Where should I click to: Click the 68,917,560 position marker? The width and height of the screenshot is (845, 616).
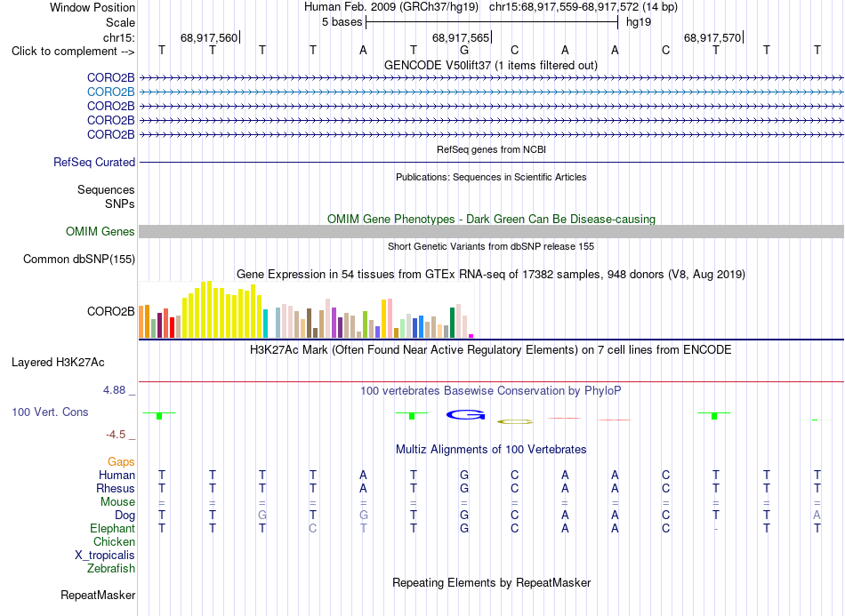[210, 37]
